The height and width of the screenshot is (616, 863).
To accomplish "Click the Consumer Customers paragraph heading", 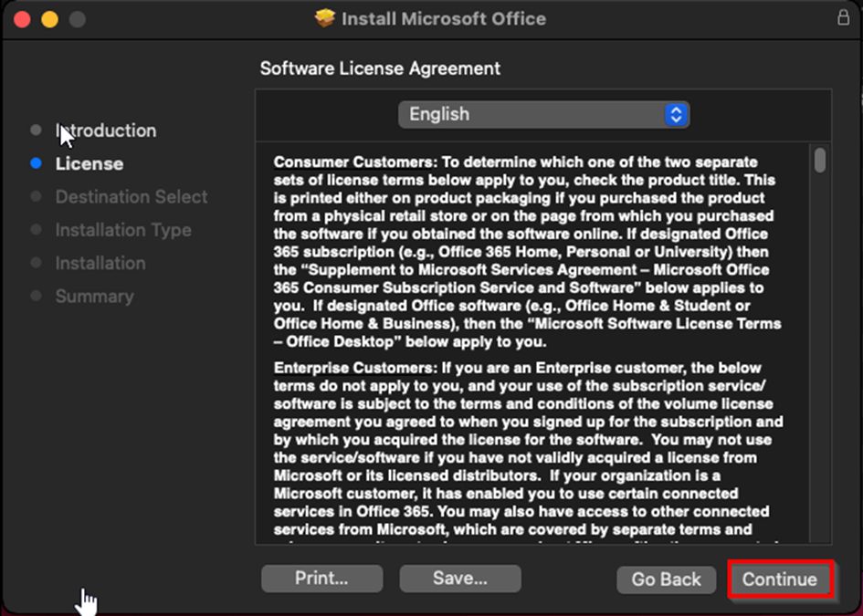I will [355, 162].
